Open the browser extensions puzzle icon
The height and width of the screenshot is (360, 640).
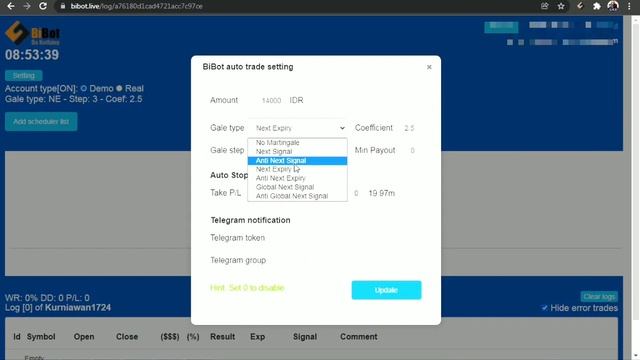[x=597, y=6]
